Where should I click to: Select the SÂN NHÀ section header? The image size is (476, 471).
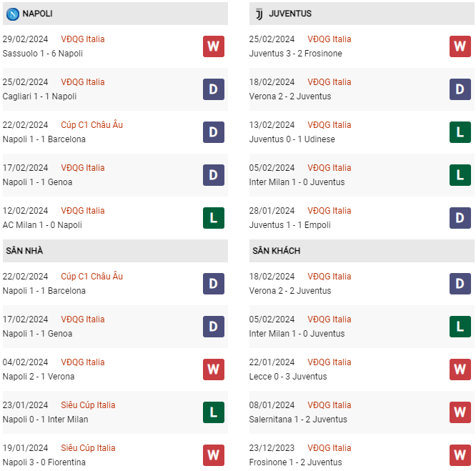(x=25, y=251)
